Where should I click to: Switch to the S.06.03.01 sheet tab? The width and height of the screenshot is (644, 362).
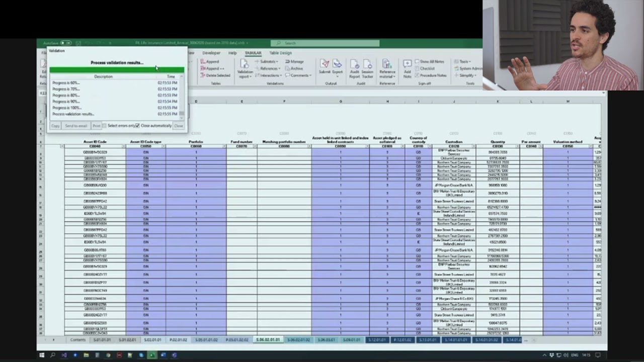[326, 340]
